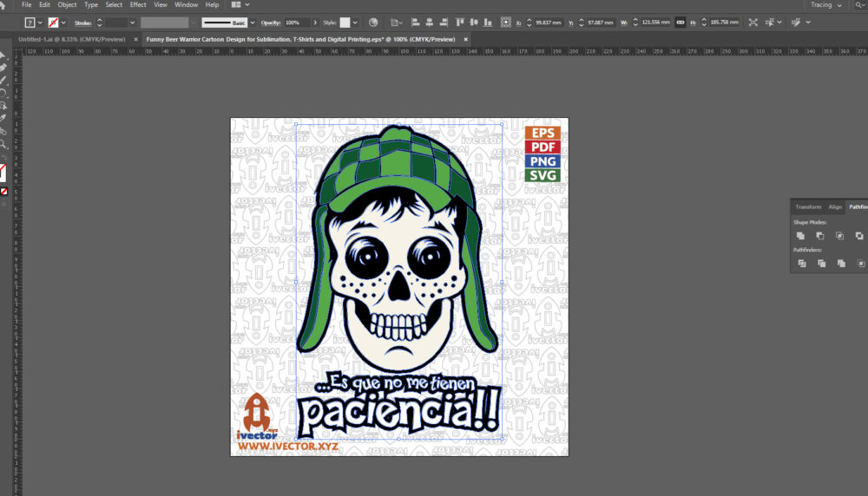This screenshot has width=868, height=496.
Task: Click vertical align center icon
Action: pyautogui.click(x=473, y=23)
